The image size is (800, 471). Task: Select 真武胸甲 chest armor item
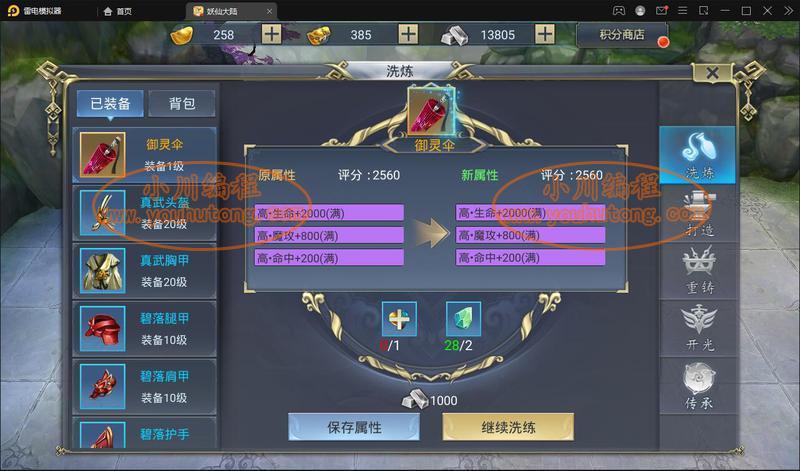point(145,271)
